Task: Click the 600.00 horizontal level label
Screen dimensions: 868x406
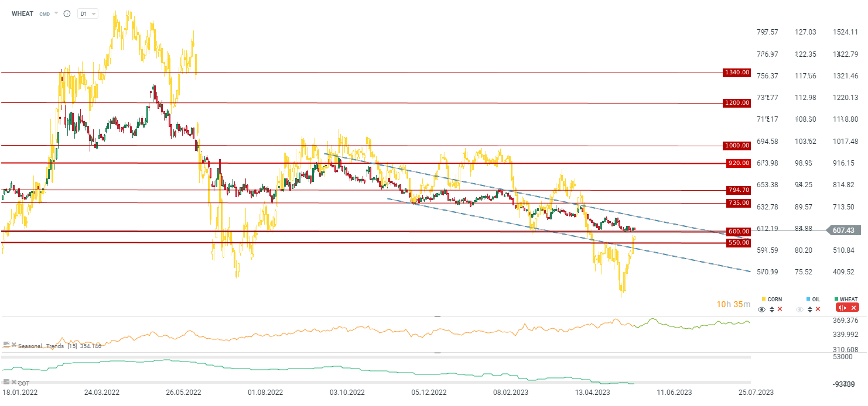Action: point(738,232)
